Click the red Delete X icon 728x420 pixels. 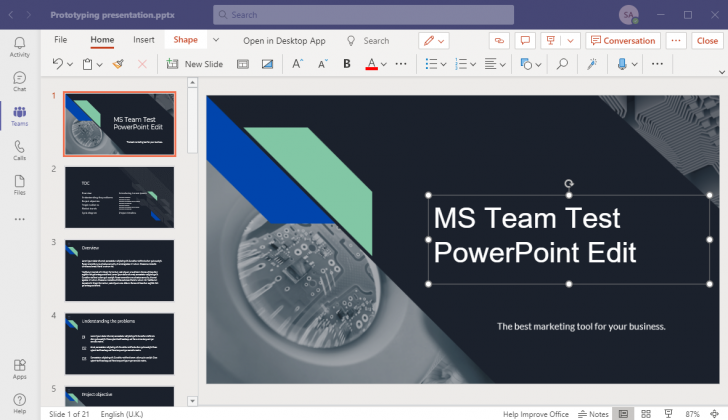(143, 64)
